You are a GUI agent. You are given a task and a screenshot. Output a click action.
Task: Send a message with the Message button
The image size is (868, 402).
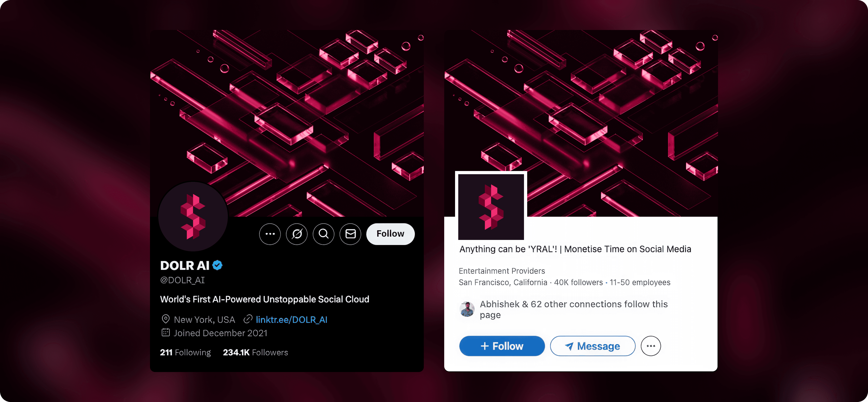coord(593,346)
